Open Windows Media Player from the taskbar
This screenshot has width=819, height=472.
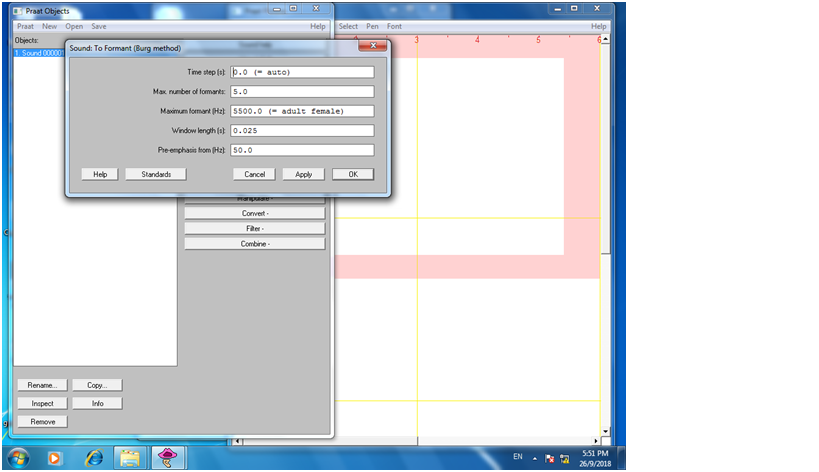point(54,458)
